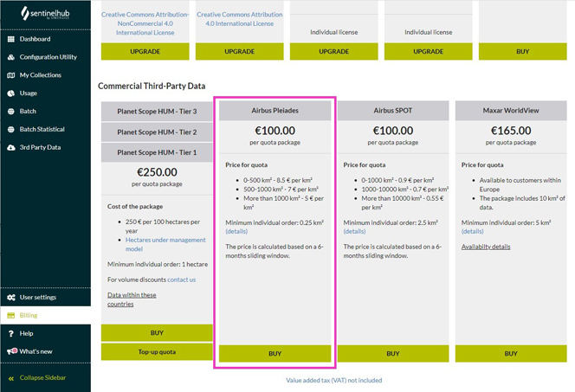Click the Batch globe icon

coord(11,112)
